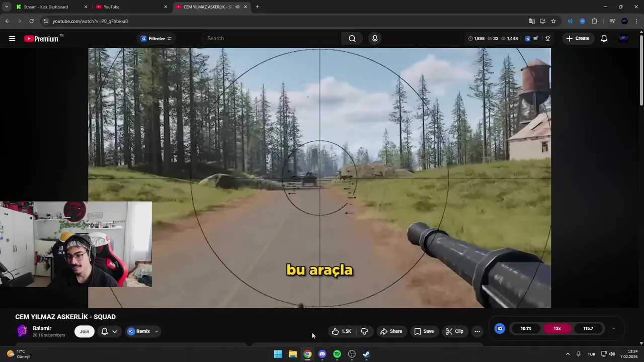
Task: Open File Explorer from the taskbar
Action: [x=293, y=354]
